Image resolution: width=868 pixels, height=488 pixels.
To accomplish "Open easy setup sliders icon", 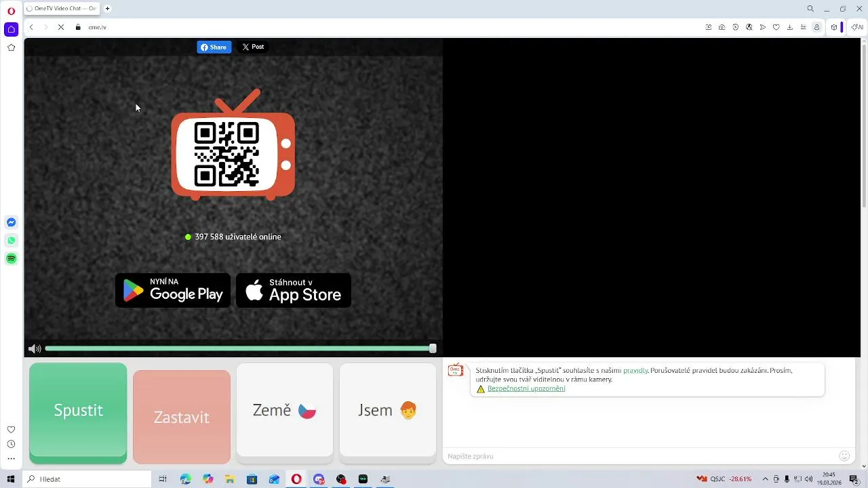I will tap(804, 27).
